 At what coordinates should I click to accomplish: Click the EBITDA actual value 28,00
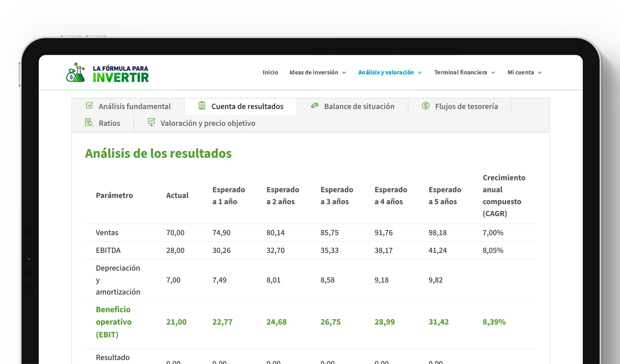click(x=175, y=251)
